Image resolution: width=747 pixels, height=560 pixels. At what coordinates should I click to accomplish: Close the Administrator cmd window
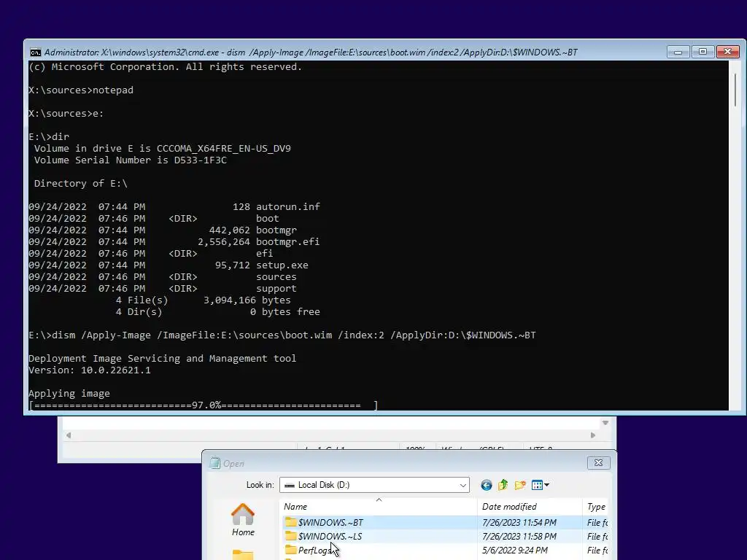point(727,52)
